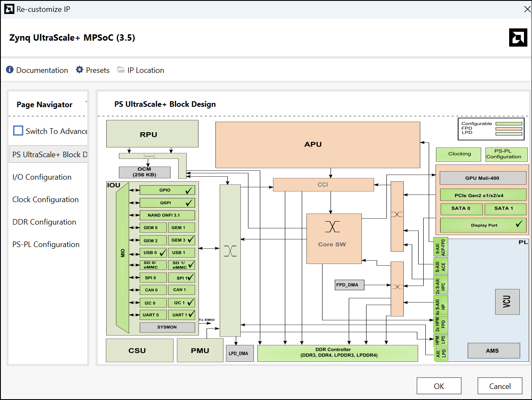Image resolution: width=532 pixels, height=400 pixels.
Task: Select the GEM 0 block
Action: 153,228
